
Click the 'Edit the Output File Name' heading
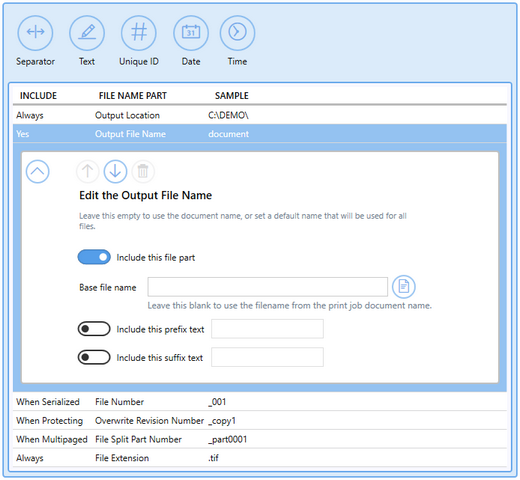[x=145, y=195]
